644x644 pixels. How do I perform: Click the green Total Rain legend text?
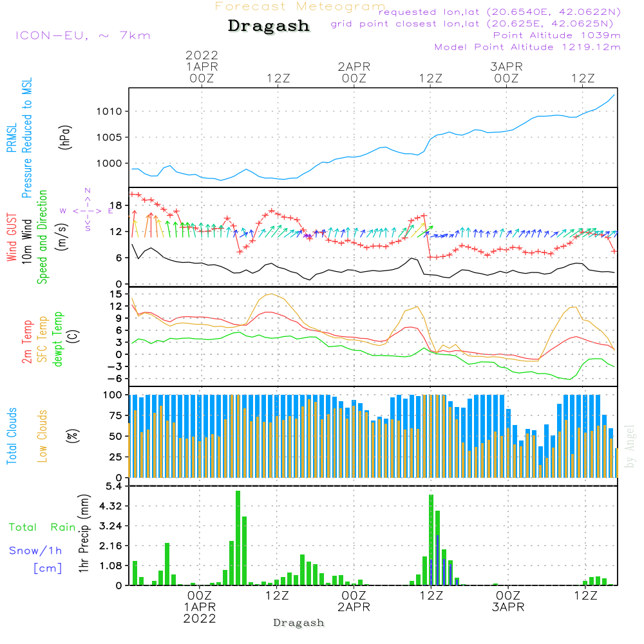(x=42, y=527)
